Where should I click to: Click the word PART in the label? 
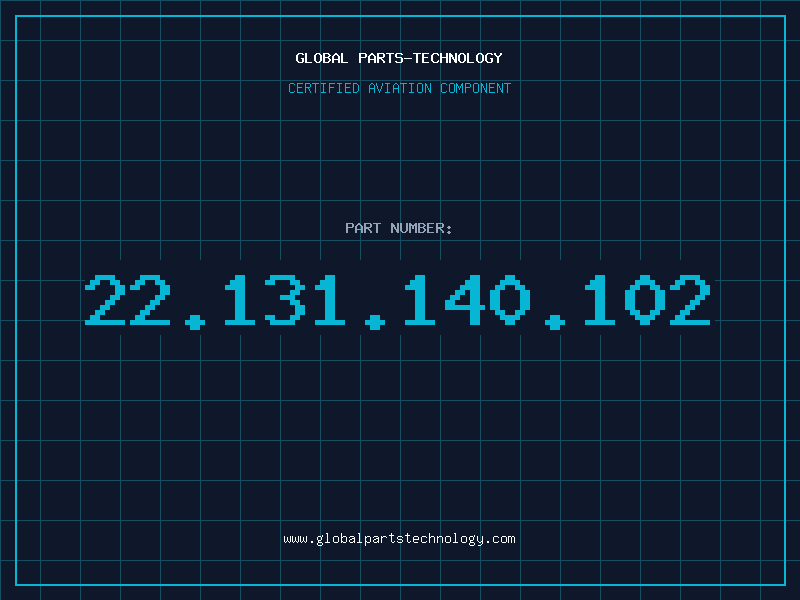363,228
